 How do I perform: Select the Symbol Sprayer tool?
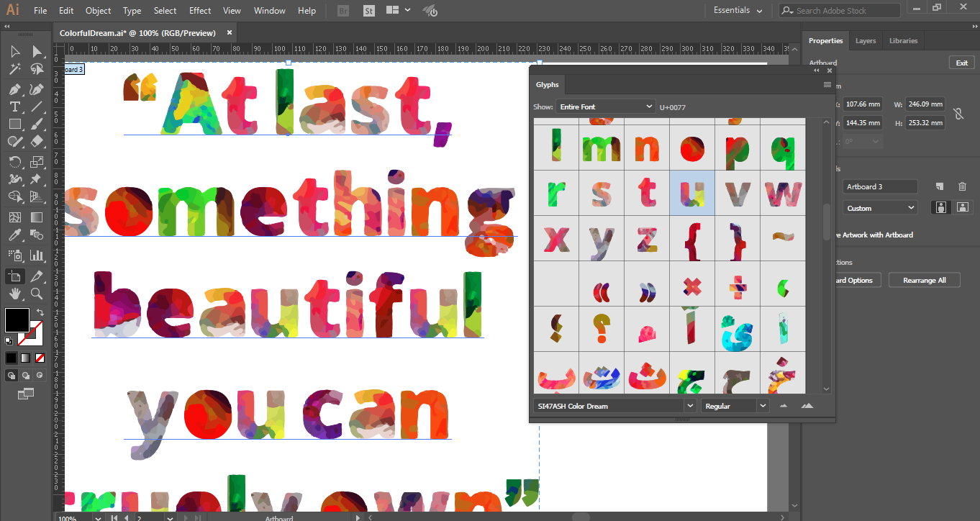click(15, 255)
